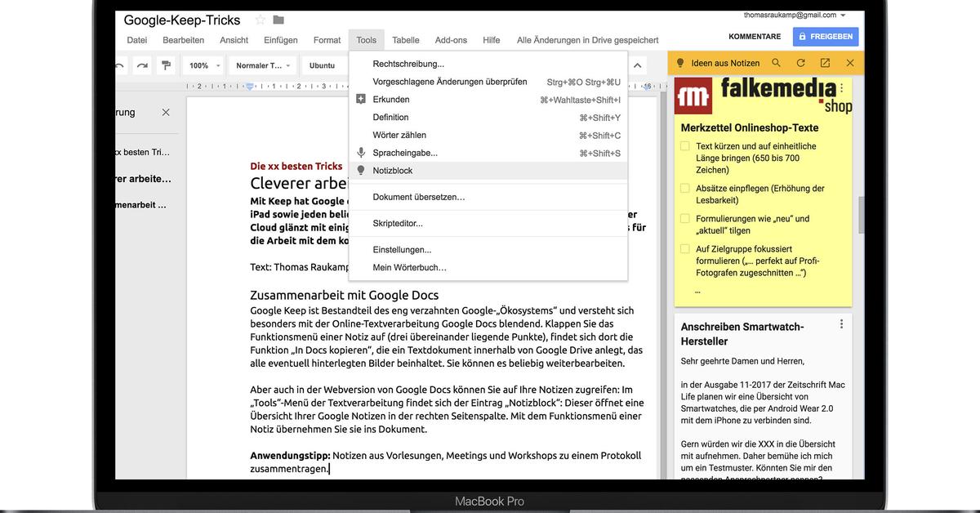The width and height of the screenshot is (980, 513).
Task: Open the Bearbeiten menu
Action: coord(184,40)
